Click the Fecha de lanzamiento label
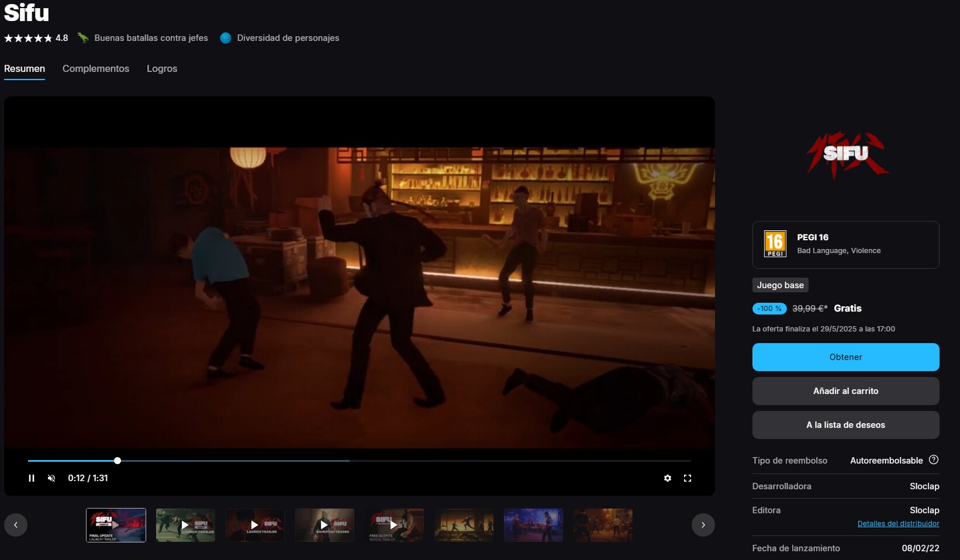 click(796, 548)
